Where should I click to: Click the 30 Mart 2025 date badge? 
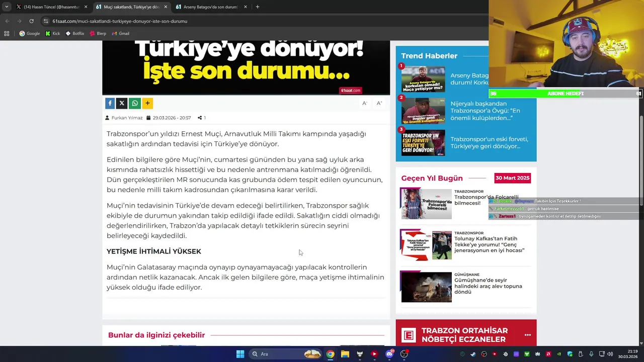click(x=513, y=178)
